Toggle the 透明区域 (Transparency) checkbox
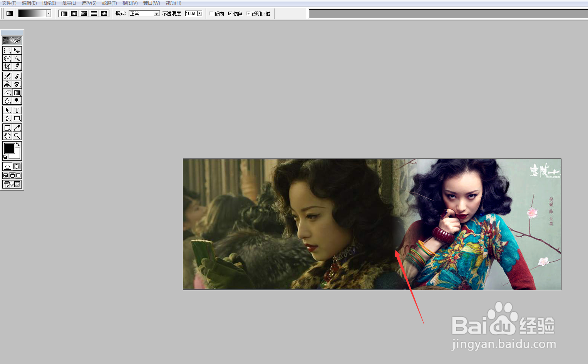The width and height of the screenshot is (588, 364). pos(248,13)
